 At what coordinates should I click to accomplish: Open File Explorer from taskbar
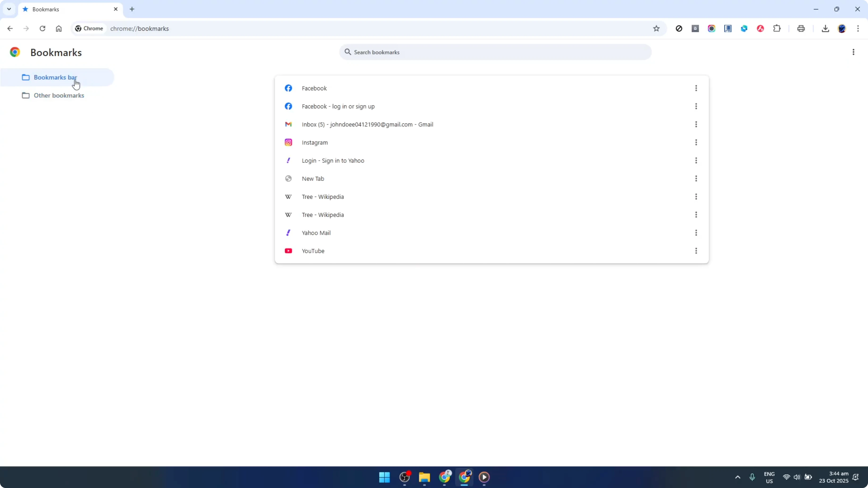coord(424,477)
